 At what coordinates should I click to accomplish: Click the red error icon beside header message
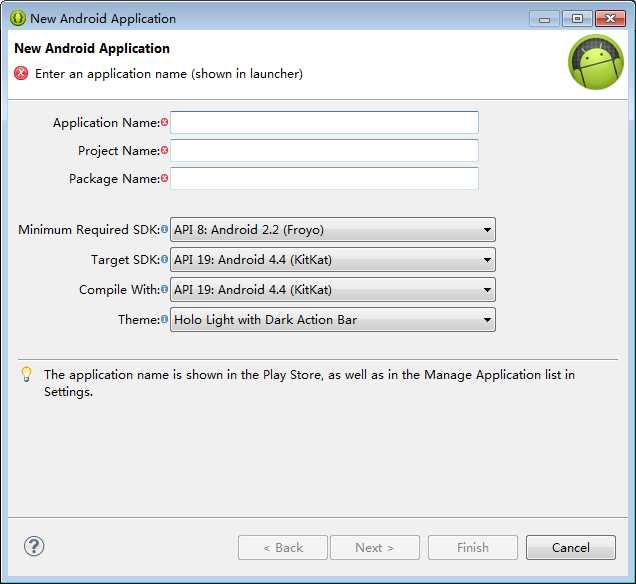[x=21, y=73]
